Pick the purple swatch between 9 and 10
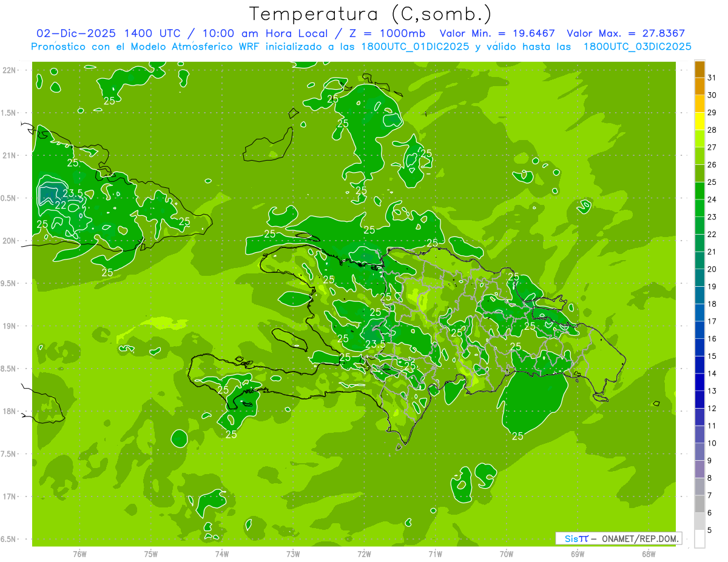The height and width of the screenshot is (562, 728). pyautogui.click(x=699, y=452)
